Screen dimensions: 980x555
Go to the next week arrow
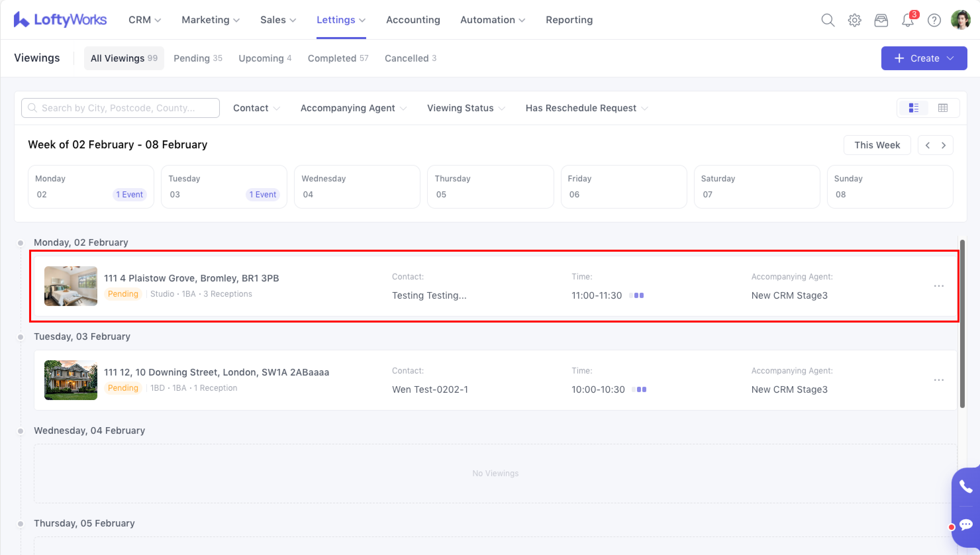tap(944, 145)
